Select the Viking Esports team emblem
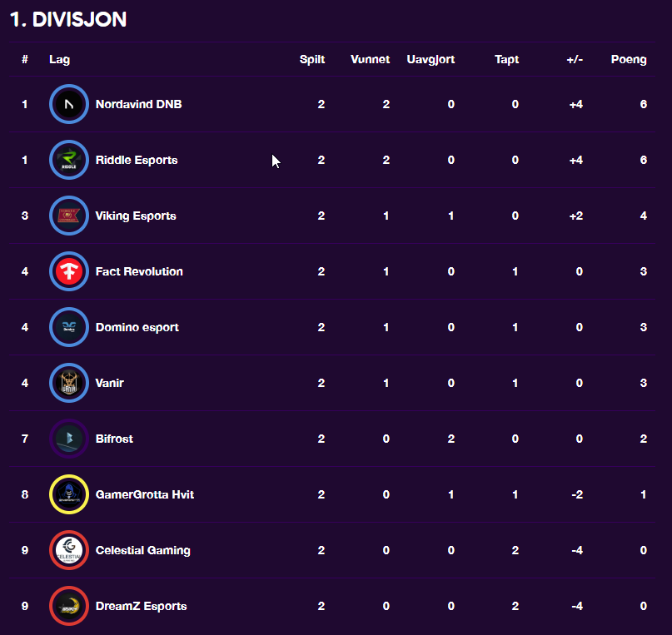 (69, 216)
